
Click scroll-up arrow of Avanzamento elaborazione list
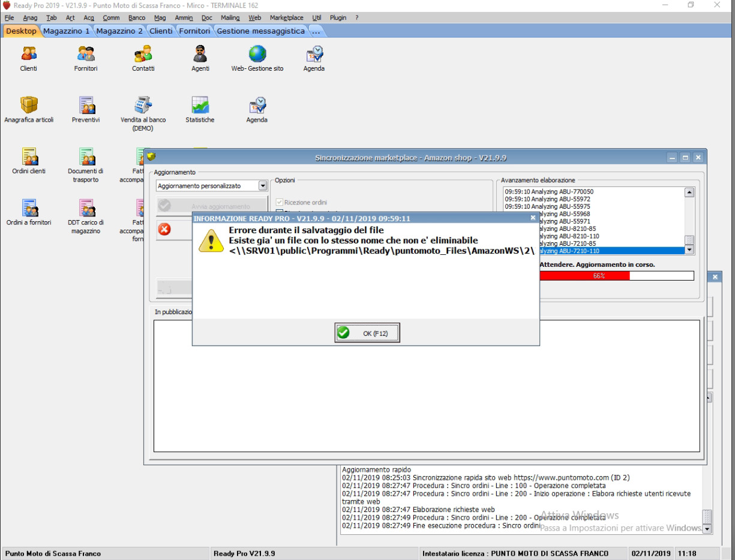[x=689, y=192]
